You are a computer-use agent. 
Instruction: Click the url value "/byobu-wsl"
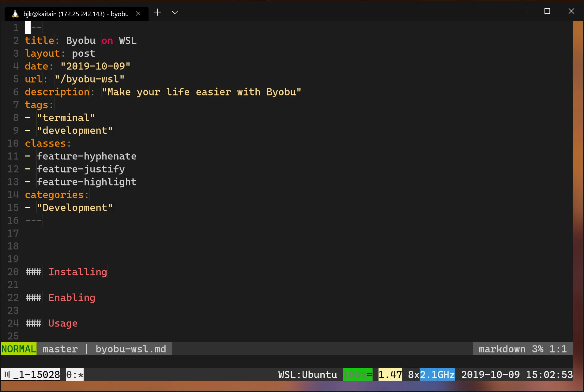coord(90,79)
